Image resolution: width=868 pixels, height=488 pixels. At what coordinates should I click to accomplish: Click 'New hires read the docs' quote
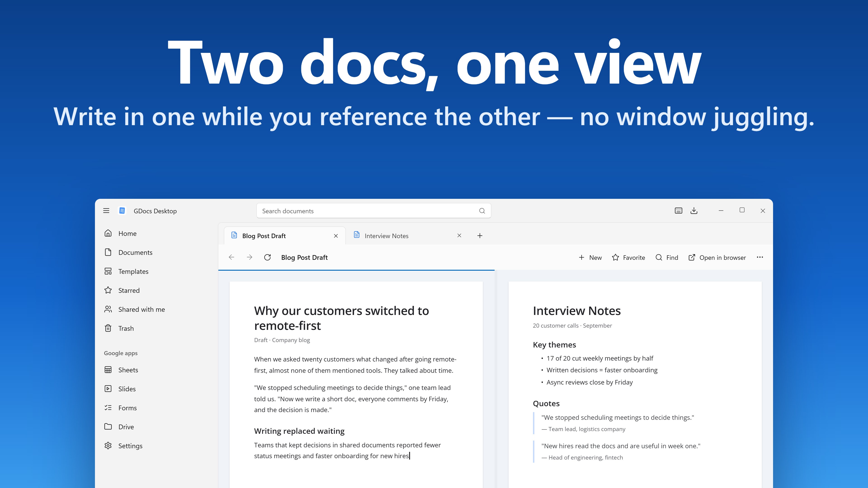tap(621, 446)
